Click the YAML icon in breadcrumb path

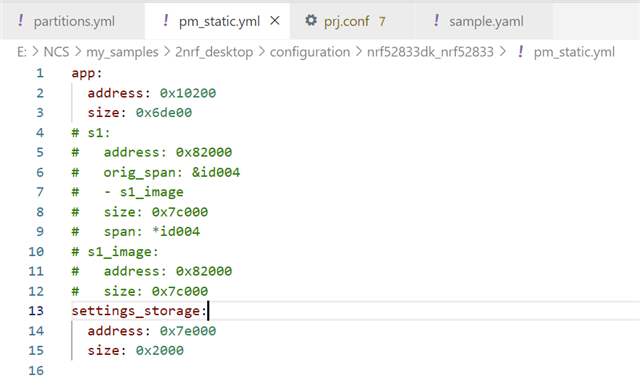520,51
